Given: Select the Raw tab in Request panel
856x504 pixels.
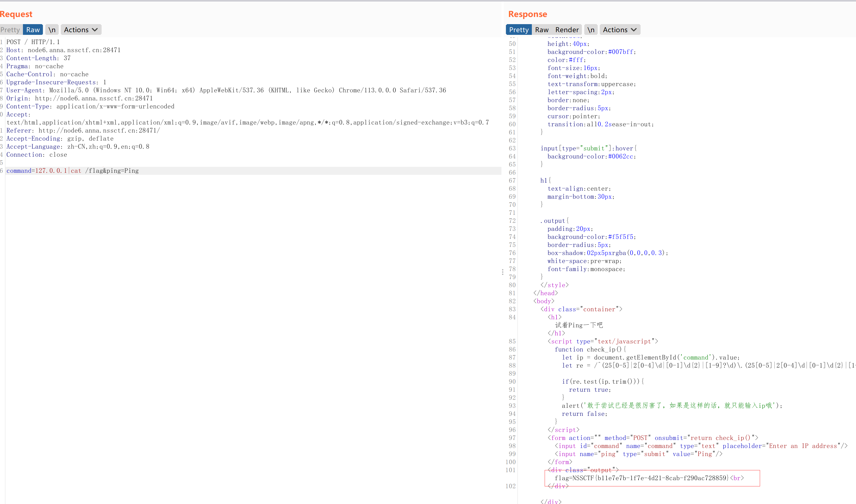Looking at the screenshot, I should (x=33, y=30).
